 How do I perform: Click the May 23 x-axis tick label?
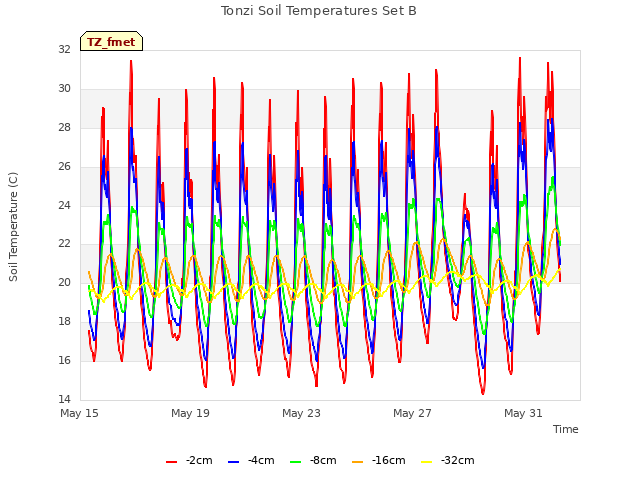302,413
